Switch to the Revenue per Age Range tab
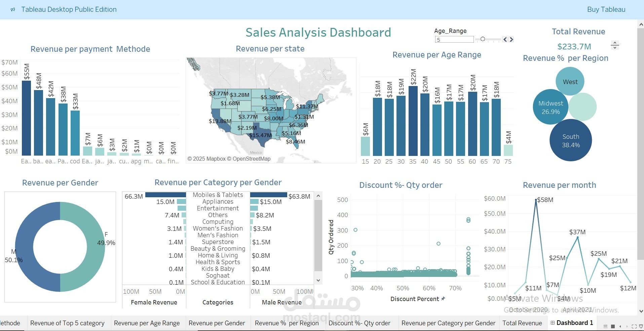Screen dimensions: 644x331 (147, 323)
